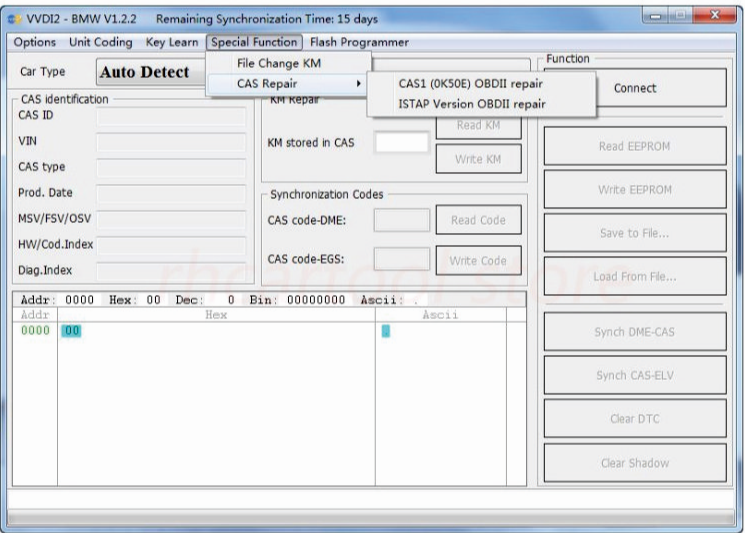Click the Write EEPROM button
The width and height of the screenshot is (745, 533).
click(635, 190)
